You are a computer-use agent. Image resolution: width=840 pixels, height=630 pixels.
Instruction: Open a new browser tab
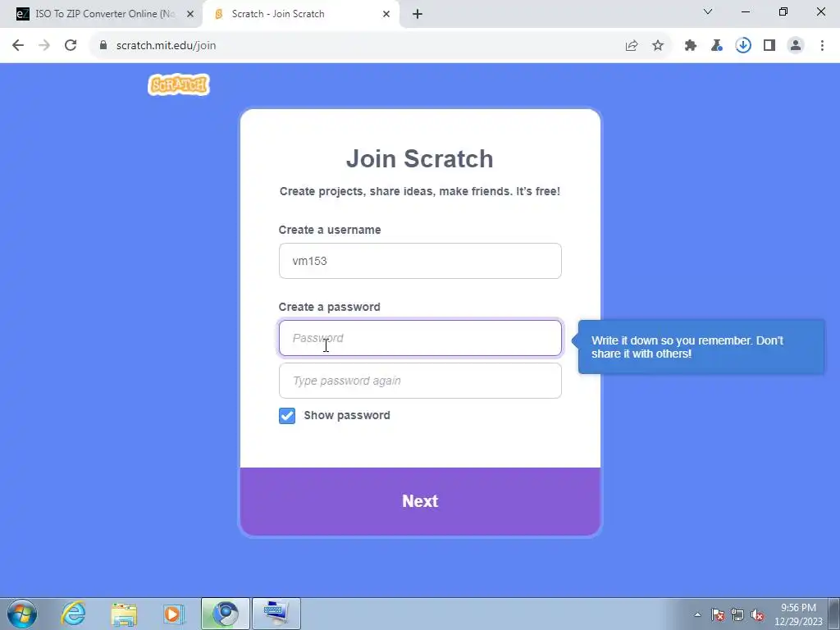coord(418,14)
